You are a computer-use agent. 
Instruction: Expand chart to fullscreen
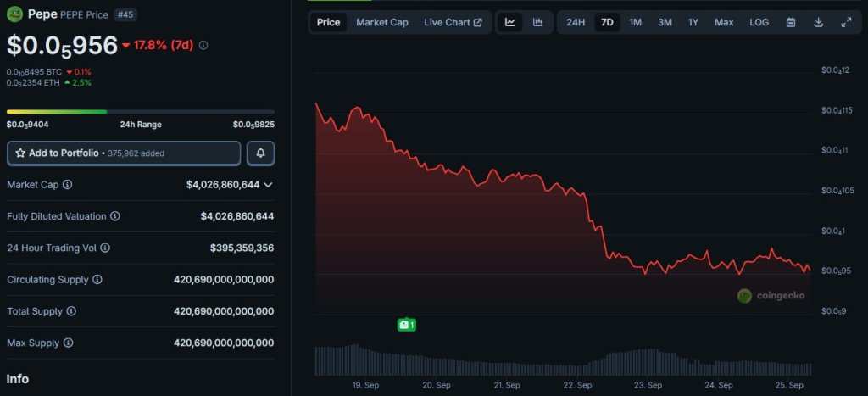click(x=846, y=22)
